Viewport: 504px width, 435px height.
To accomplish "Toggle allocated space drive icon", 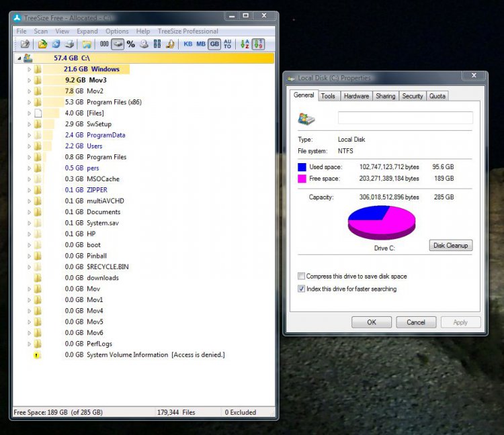I will [118, 44].
